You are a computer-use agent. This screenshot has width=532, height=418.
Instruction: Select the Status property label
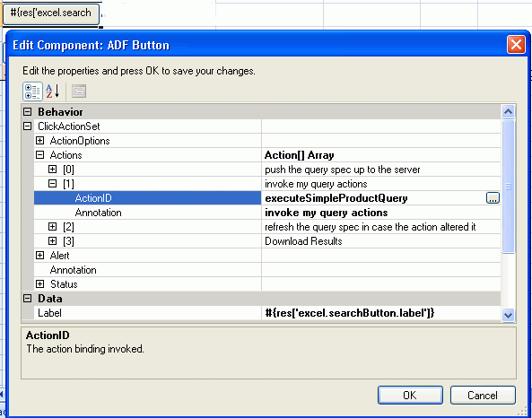[x=64, y=284]
